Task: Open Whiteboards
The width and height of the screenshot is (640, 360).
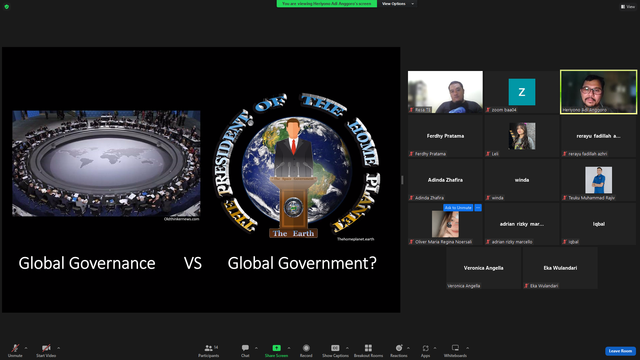Action: tap(455, 350)
